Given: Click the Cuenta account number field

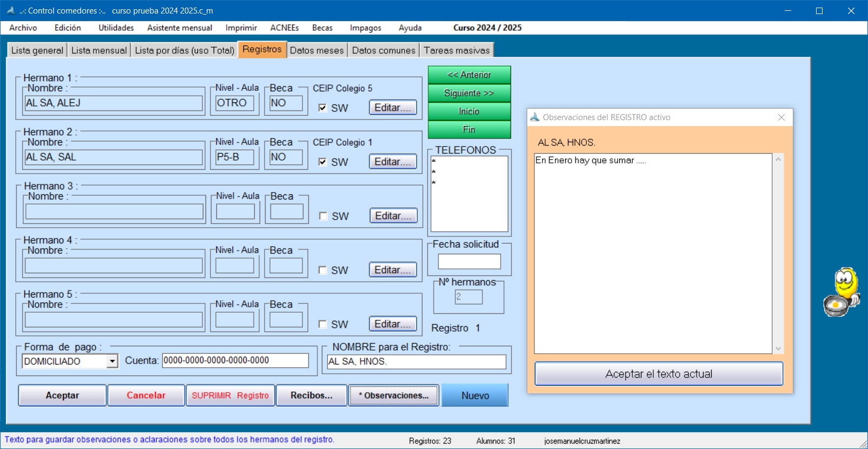Looking at the screenshot, I should pyautogui.click(x=235, y=360).
